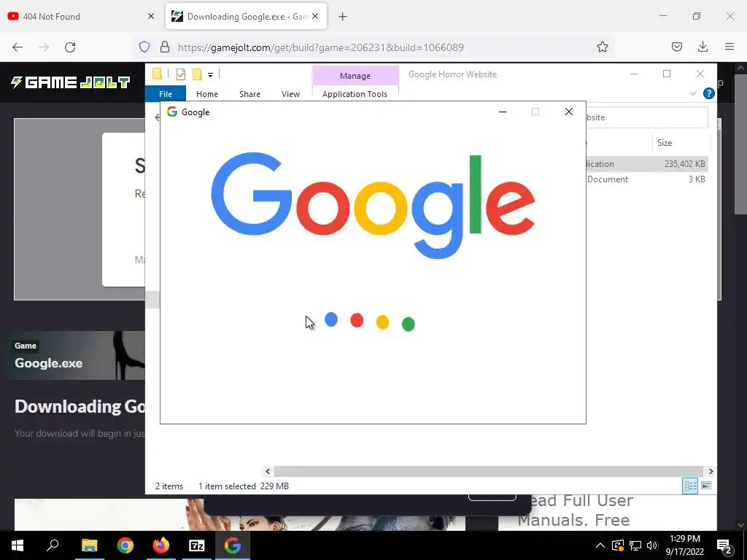Click the Google app taskbar icon
Screen dimensions: 747x560
click(233, 545)
